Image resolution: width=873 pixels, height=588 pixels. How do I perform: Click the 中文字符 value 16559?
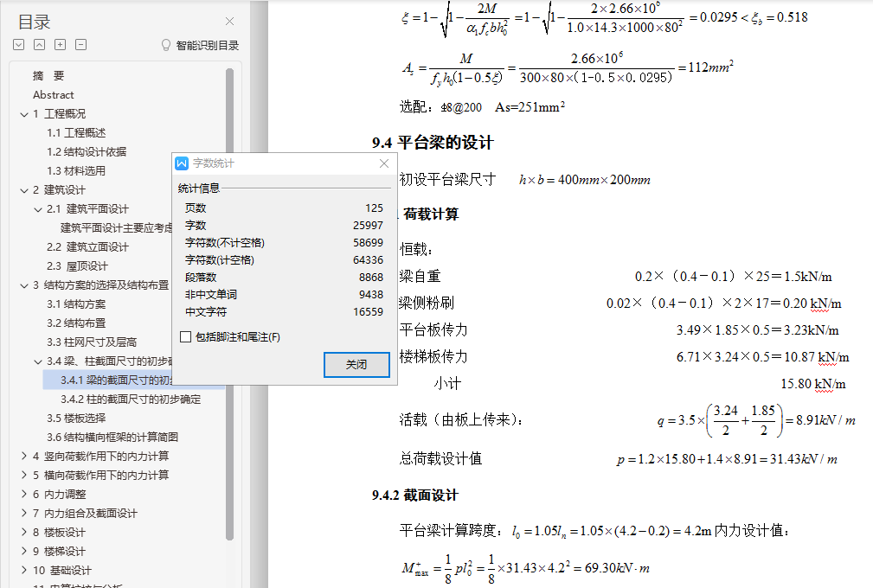pos(368,311)
